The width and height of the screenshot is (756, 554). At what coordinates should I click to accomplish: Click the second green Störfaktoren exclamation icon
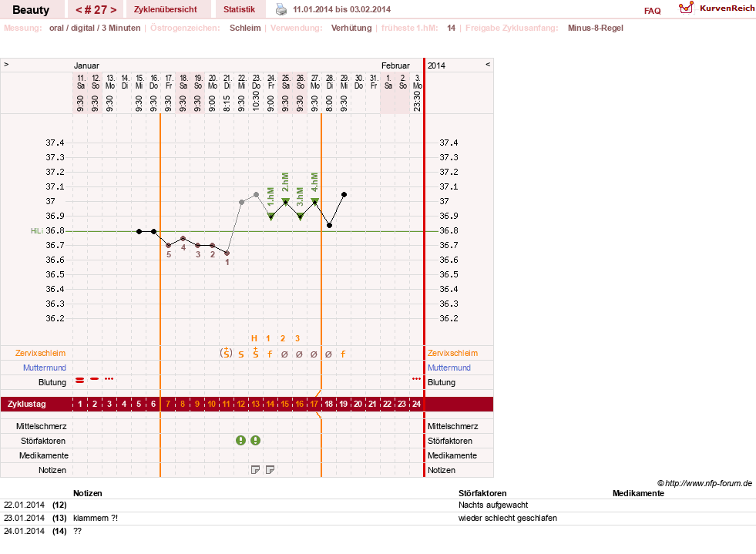coord(256,440)
